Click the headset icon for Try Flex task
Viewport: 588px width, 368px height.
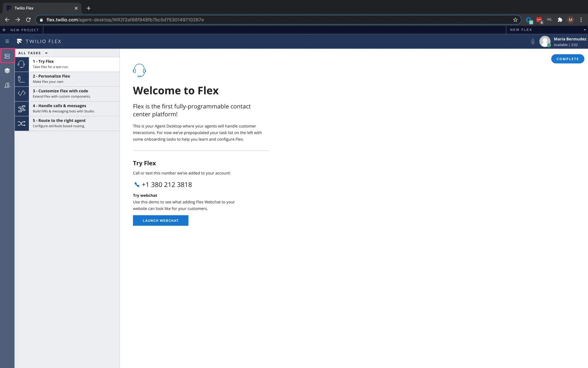(x=22, y=64)
